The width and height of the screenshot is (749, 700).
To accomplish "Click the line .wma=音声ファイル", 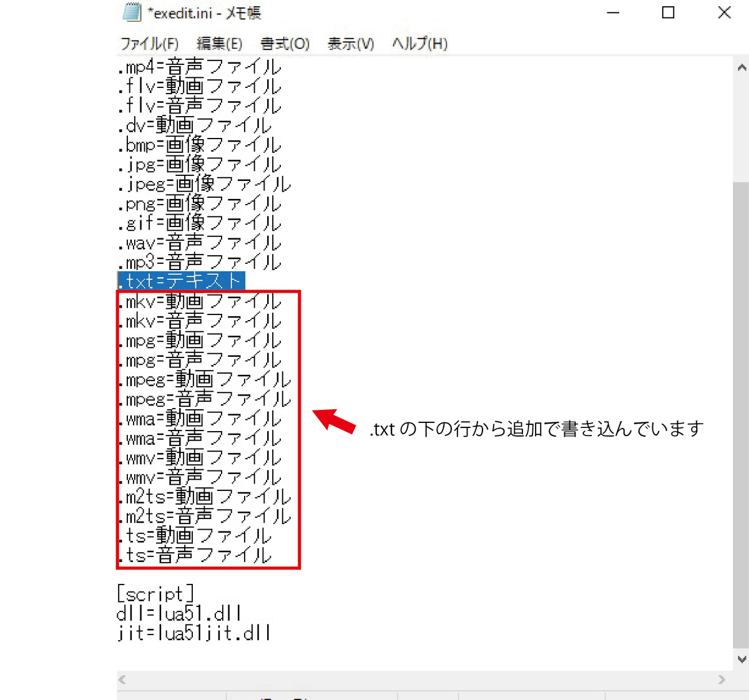I will [x=199, y=438].
